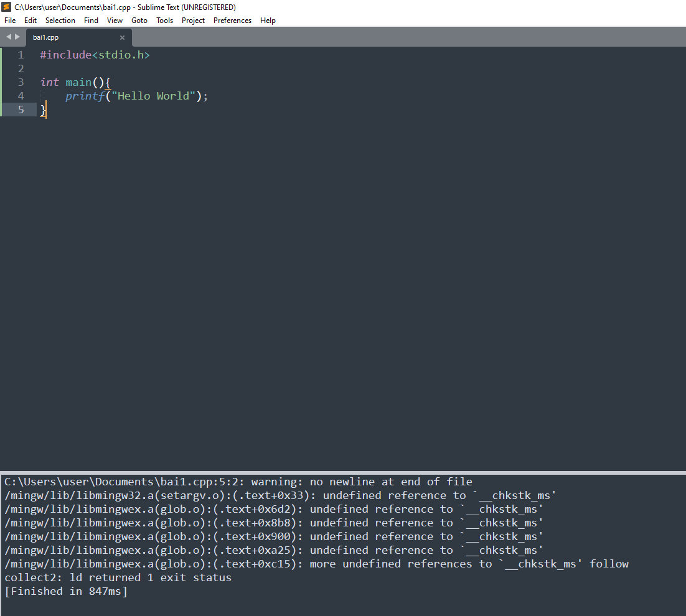Click the closing brace on line 5
686x616 pixels.
(x=43, y=110)
